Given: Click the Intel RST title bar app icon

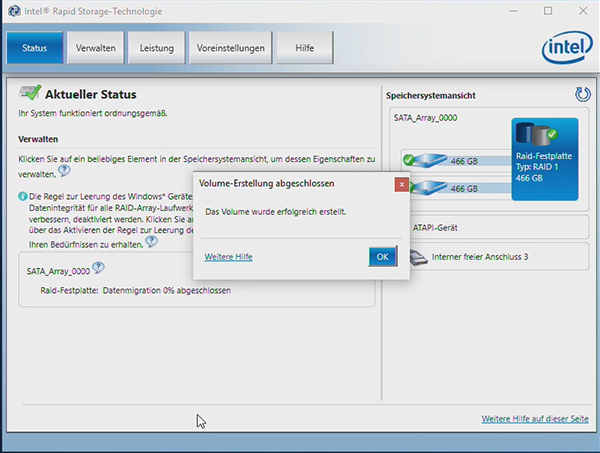Looking at the screenshot, I should coord(14,11).
